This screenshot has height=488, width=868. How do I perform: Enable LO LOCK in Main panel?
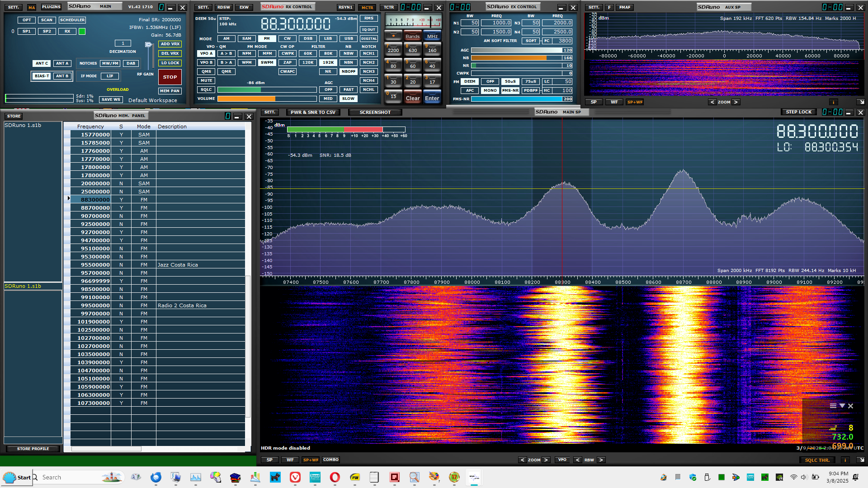[170, 63]
